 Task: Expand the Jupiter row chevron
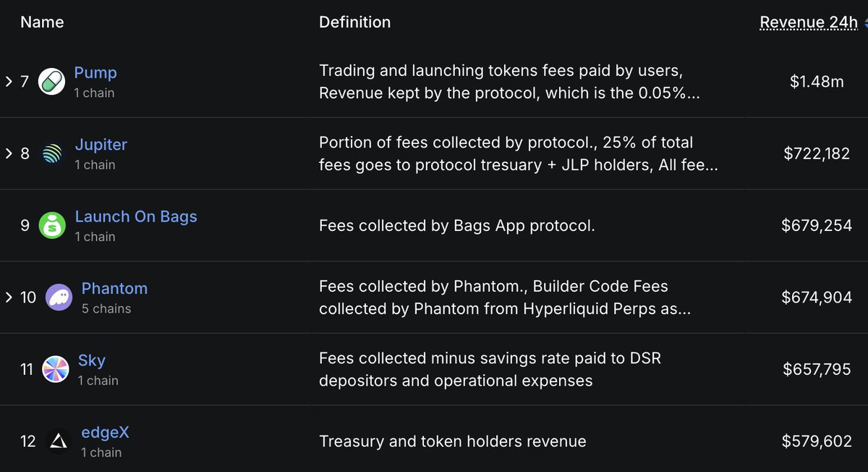(9, 153)
